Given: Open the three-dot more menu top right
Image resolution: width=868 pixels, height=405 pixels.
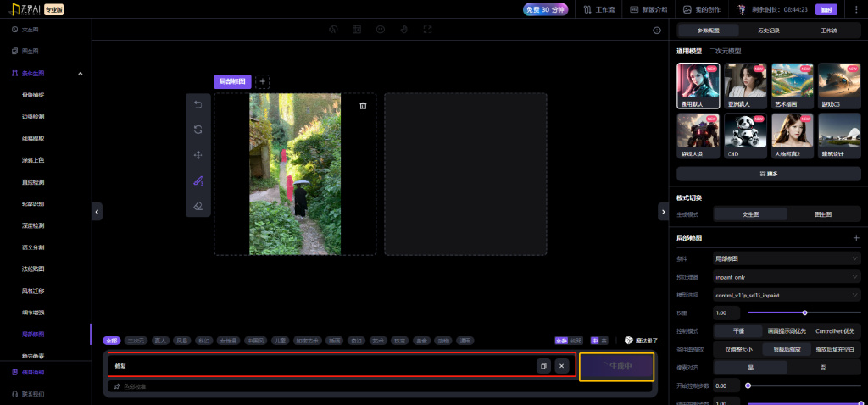Looking at the screenshot, I should tap(856, 9).
